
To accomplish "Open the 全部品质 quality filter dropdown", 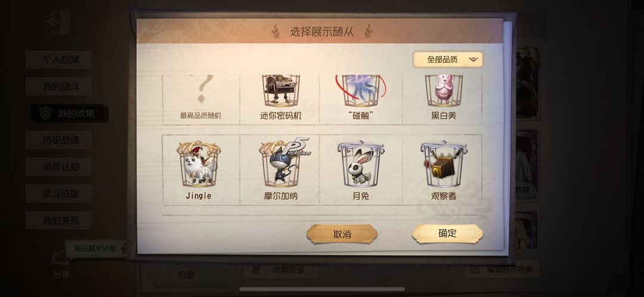I will pos(448,60).
